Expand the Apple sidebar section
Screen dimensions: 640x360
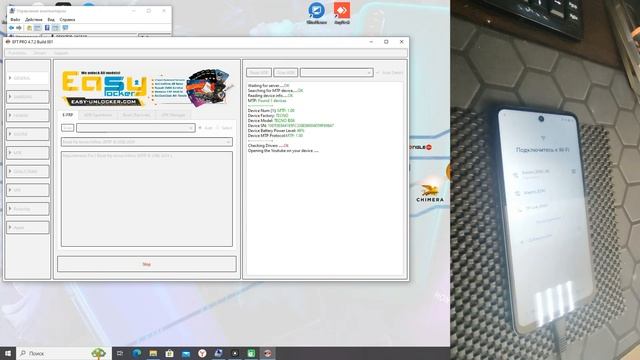click(x=27, y=227)
